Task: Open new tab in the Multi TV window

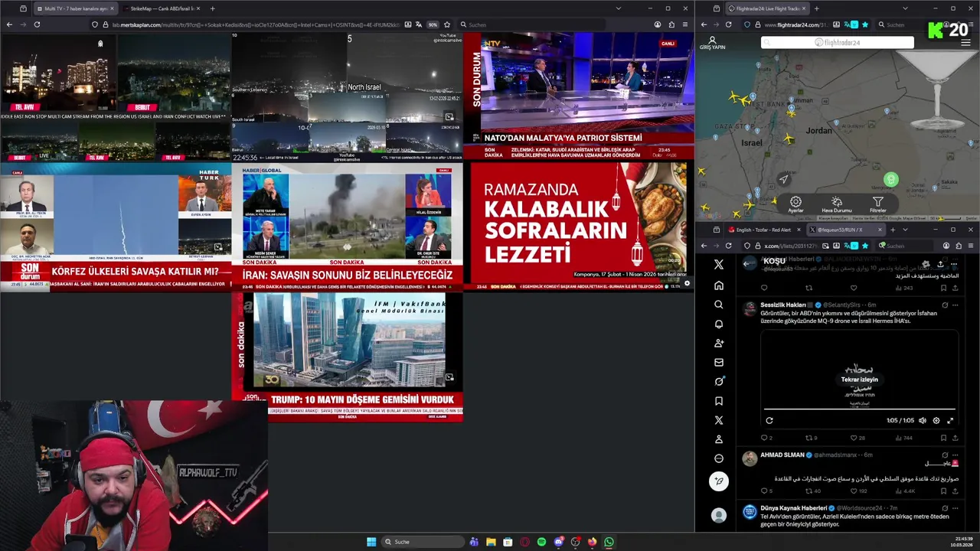Action: (x=212, y=8)
